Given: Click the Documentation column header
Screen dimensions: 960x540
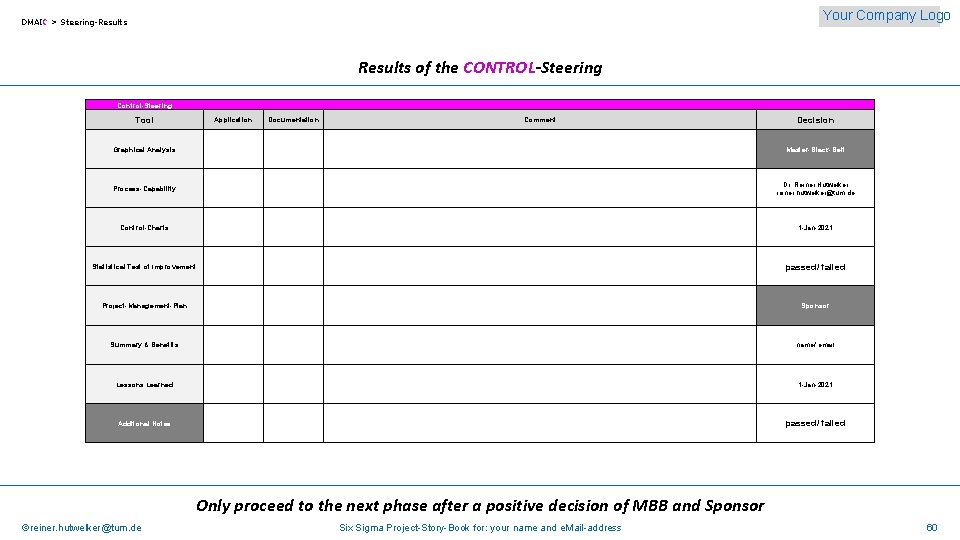Looking at the screenshot, I should pyautogui.click(x=293, y=120).
